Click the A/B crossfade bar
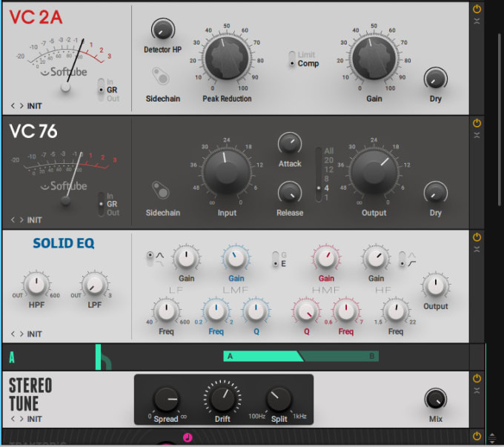 (x=301, y=356)
